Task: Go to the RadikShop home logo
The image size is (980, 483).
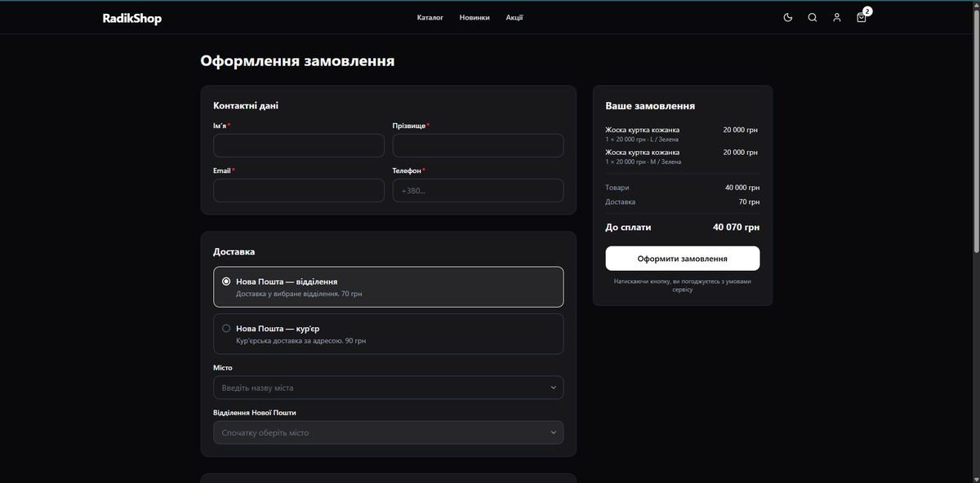Action: coord(132,18)
